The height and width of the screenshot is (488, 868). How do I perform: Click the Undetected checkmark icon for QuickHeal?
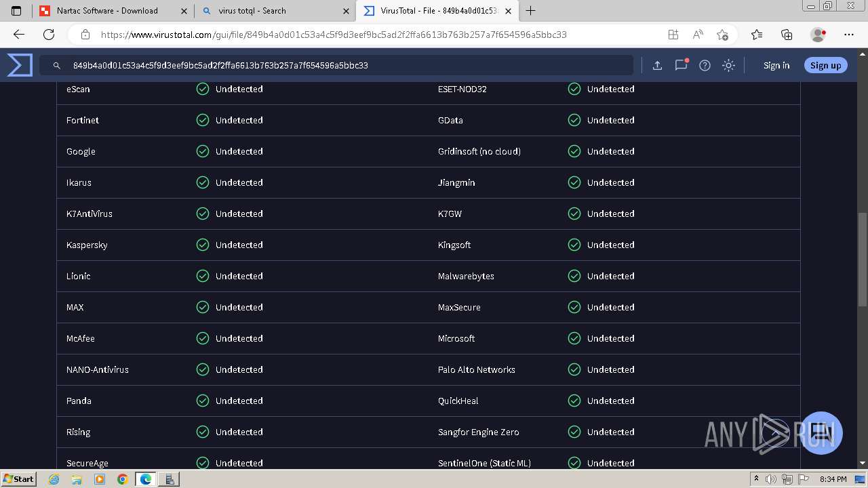point(574,401)
